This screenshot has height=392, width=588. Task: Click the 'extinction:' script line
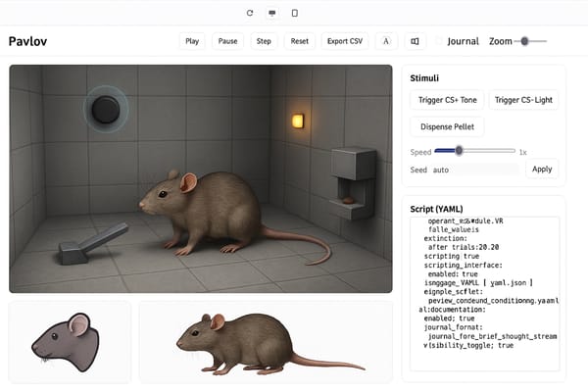(x=446, y=238)
